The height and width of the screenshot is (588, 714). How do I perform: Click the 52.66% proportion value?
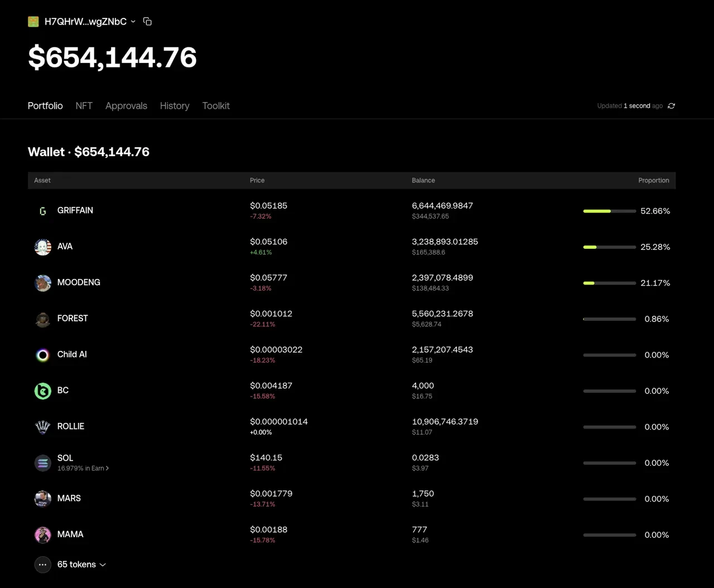click(655, 211)
